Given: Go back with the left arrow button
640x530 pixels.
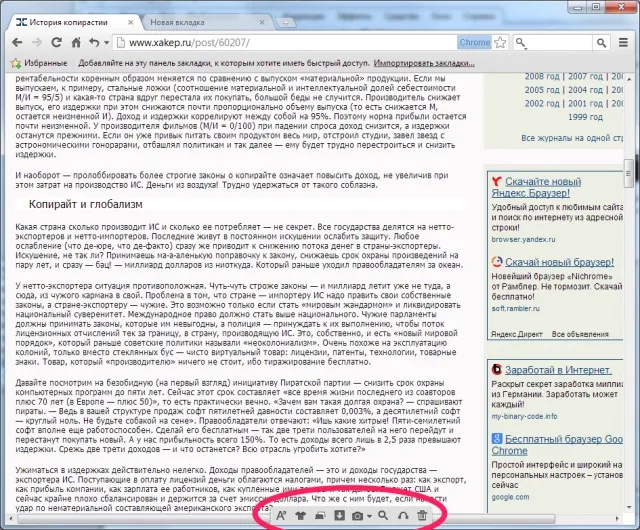Looking at the screenshot, I should point(17,42).
